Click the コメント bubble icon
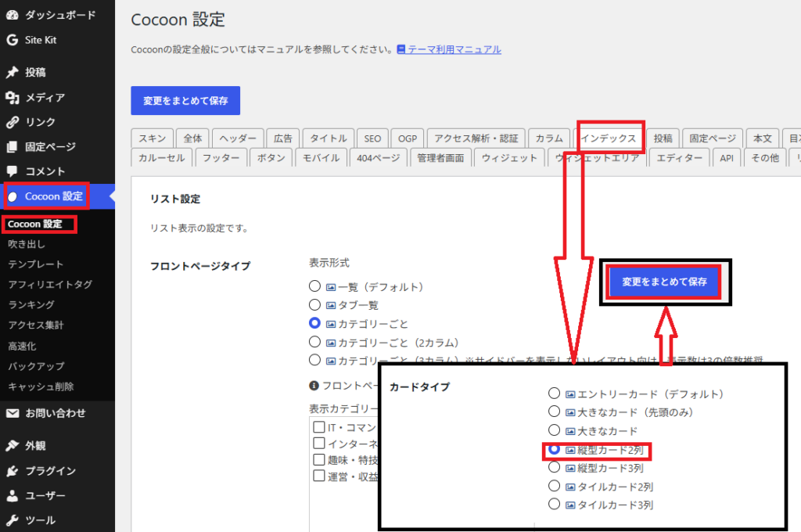The image size is (801, 532). point(13,171)
